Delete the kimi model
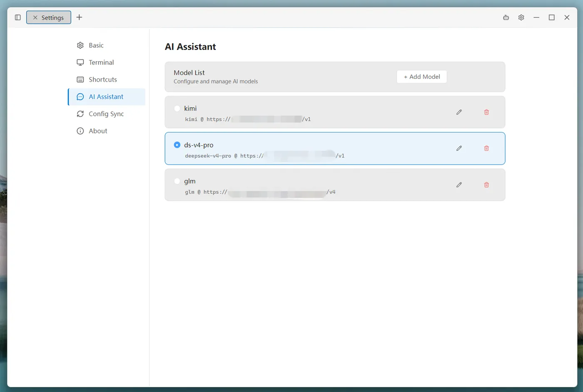The width and height of the screenshot is (583, 392). [x=486, y=112]
